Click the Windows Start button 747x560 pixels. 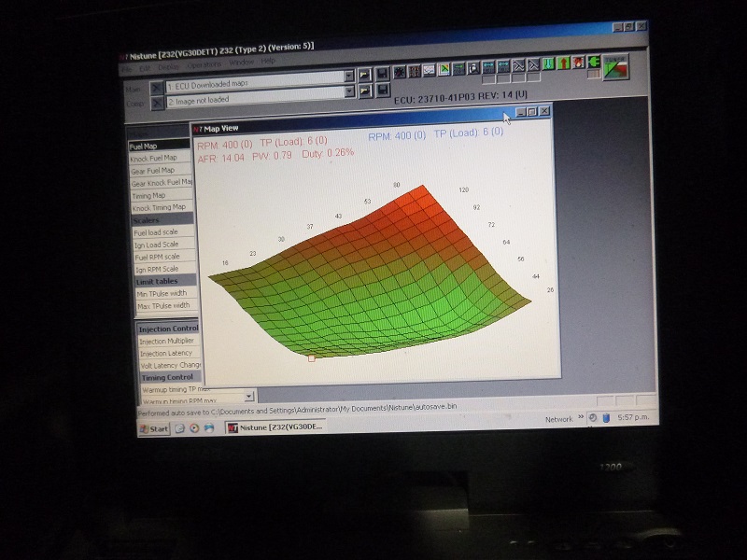tap(155, 428)
